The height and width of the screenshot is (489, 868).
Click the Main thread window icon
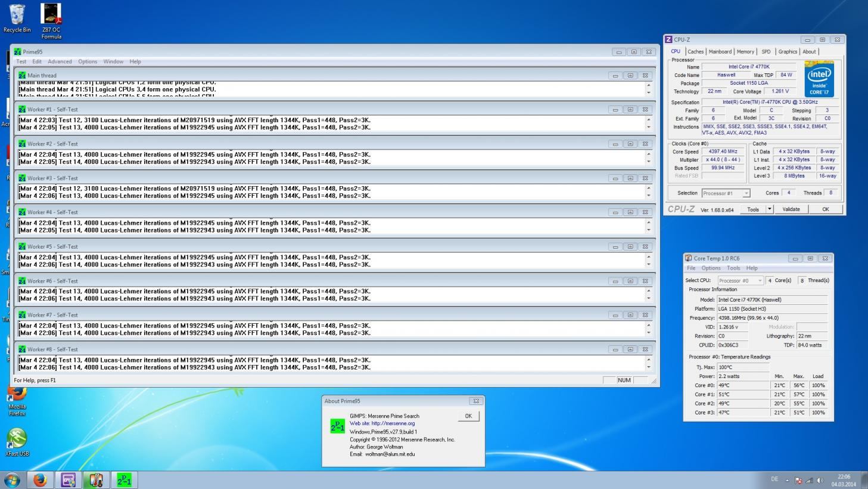tap(22, 75)
